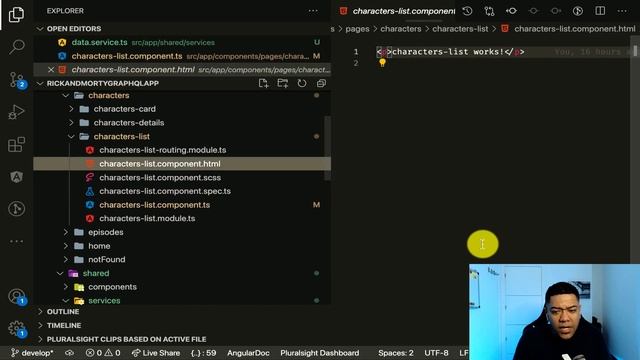Open Source Control view with badge 2

click(17, 80)
